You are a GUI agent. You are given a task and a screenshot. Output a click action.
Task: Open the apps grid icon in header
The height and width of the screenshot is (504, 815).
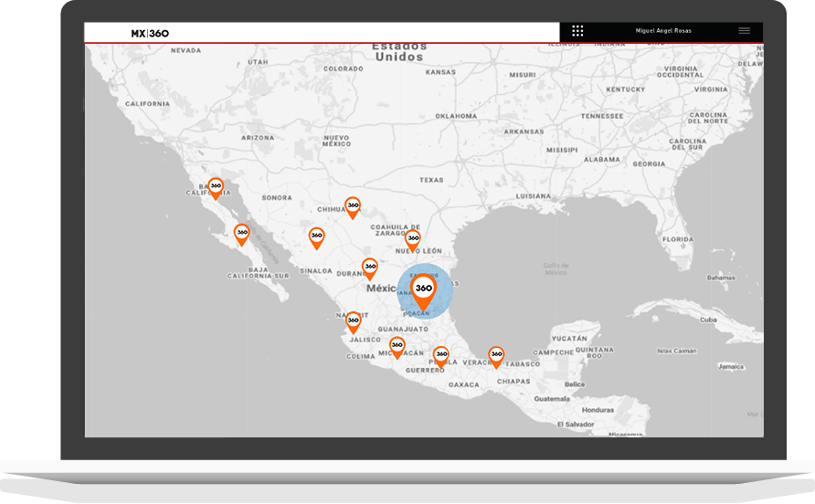pos(577,31)
